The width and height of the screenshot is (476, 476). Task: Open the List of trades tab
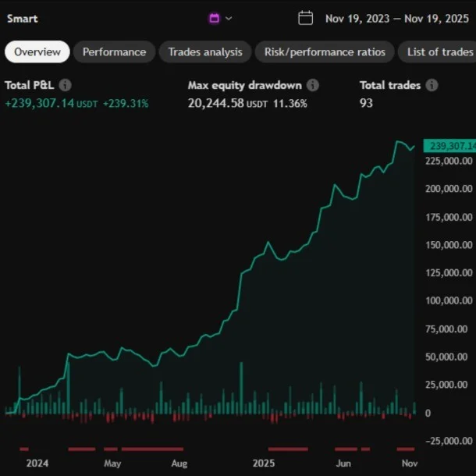440,52
